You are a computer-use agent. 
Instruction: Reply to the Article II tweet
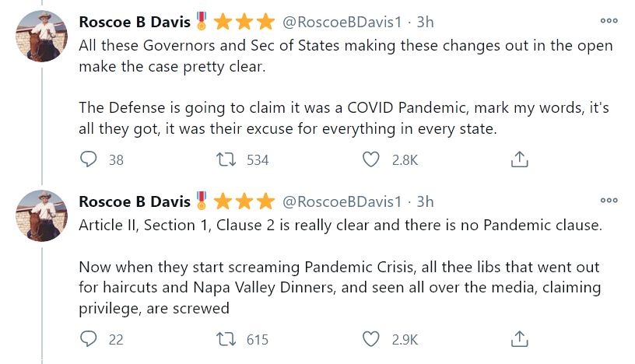89,339
